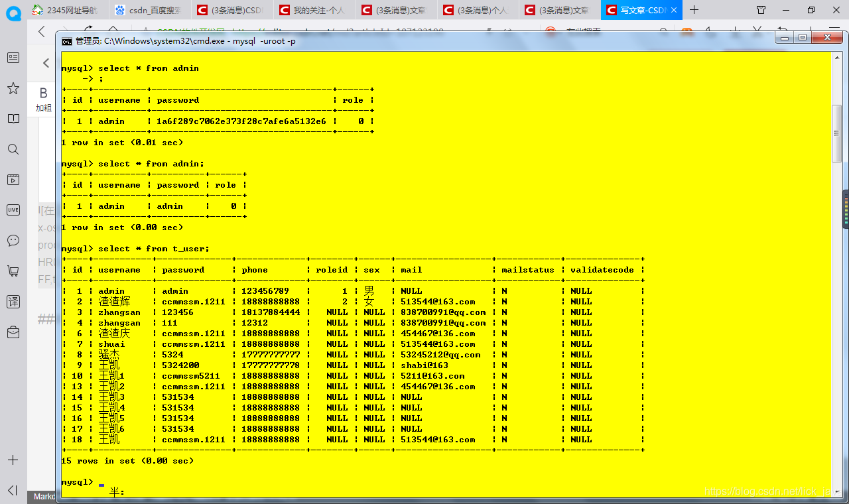
Task: Click the mailstatus column header
Action: [528, 270]
